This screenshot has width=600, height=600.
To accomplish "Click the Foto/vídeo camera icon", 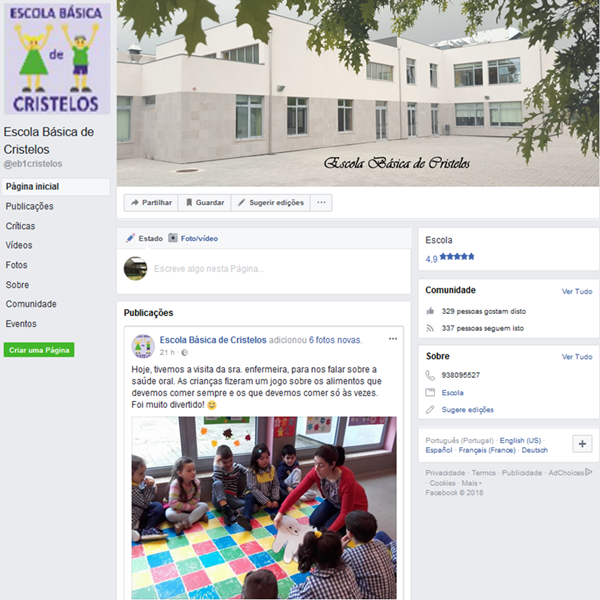I will (x=173, y=238).
